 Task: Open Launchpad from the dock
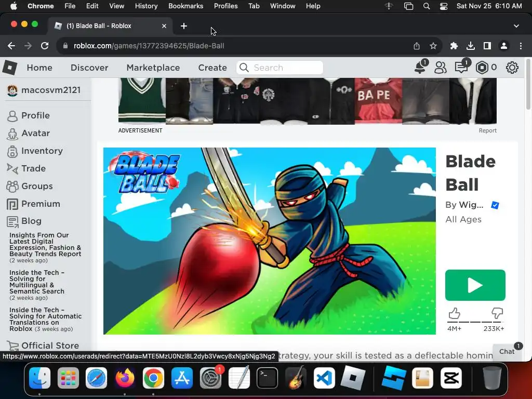tap(68, 378)
